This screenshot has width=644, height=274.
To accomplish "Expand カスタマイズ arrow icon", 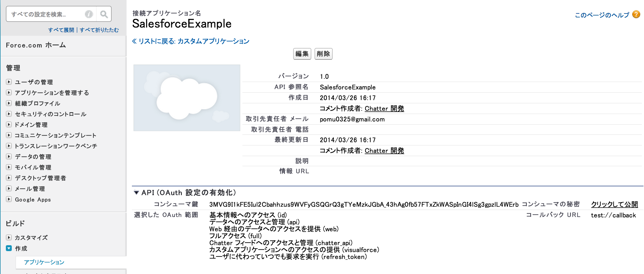I will point(9,237).
